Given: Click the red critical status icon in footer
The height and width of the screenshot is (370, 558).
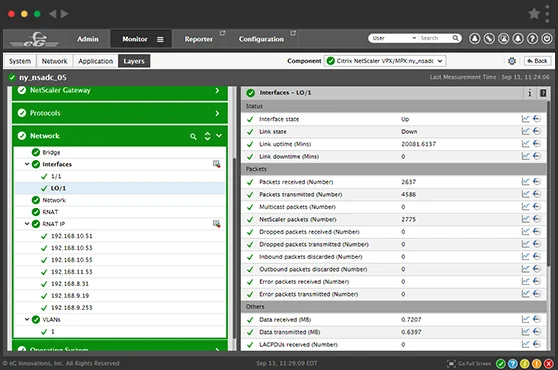Looking at the screenshot, I should click(x=549, y=364).
